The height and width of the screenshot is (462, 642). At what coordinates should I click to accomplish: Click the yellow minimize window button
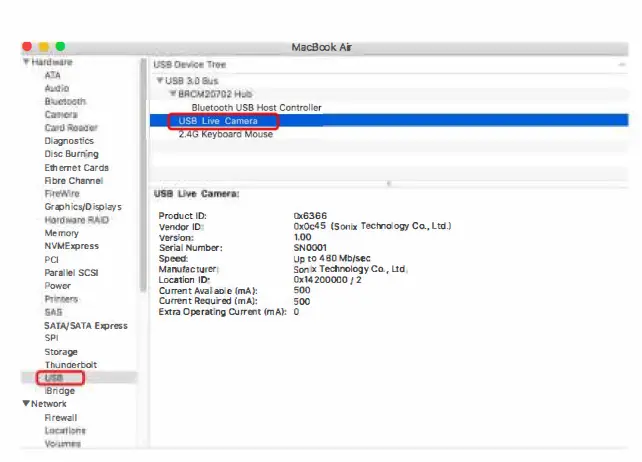[44, 47]
